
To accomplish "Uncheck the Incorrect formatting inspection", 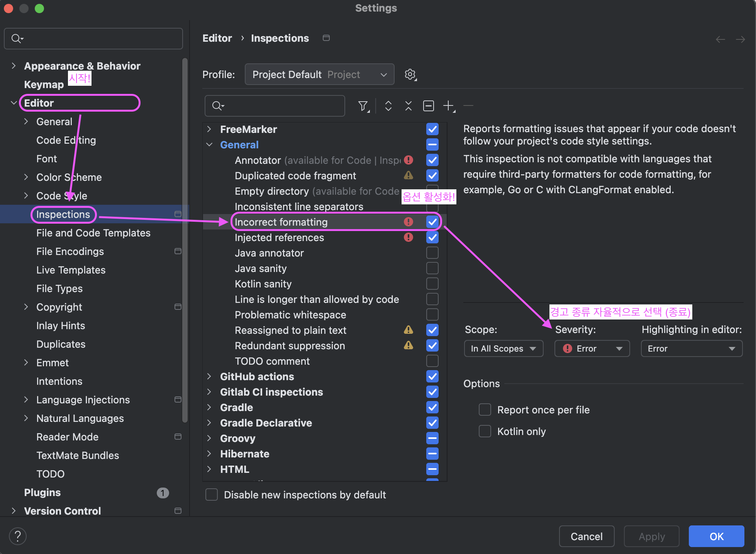I will tap(432, 222).
